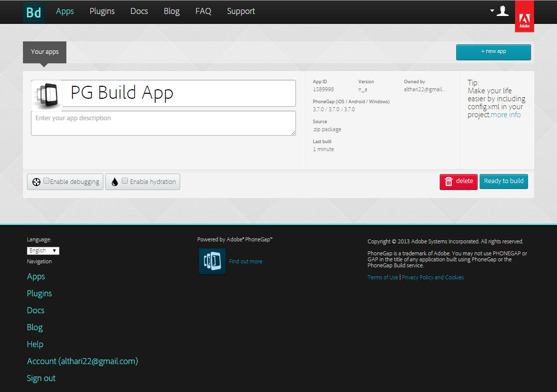This screenshot has height=392, width=557.
Task: Click the owner email althari22@gmail...
Action: [425, 89]
